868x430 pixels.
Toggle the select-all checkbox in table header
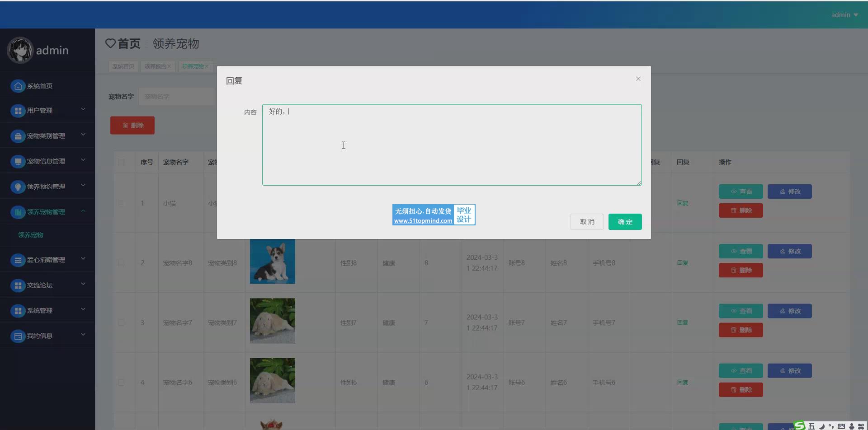click(121, 162)
